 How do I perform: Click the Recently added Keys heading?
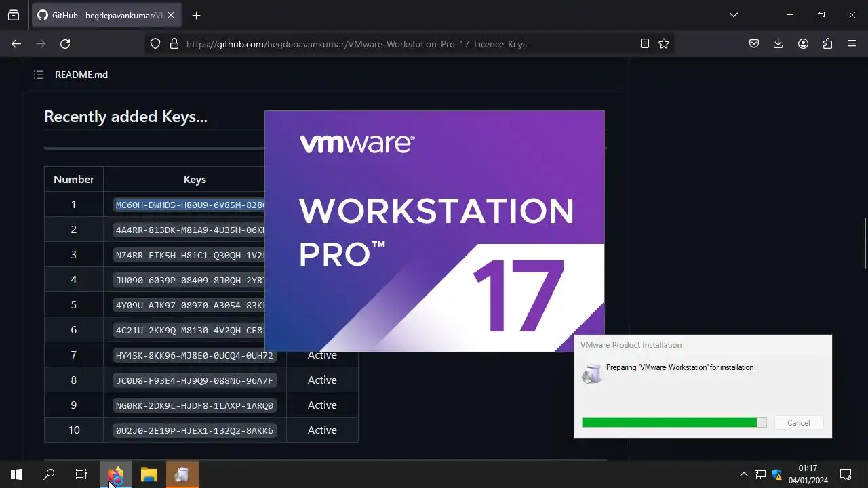tap(125, 117)
